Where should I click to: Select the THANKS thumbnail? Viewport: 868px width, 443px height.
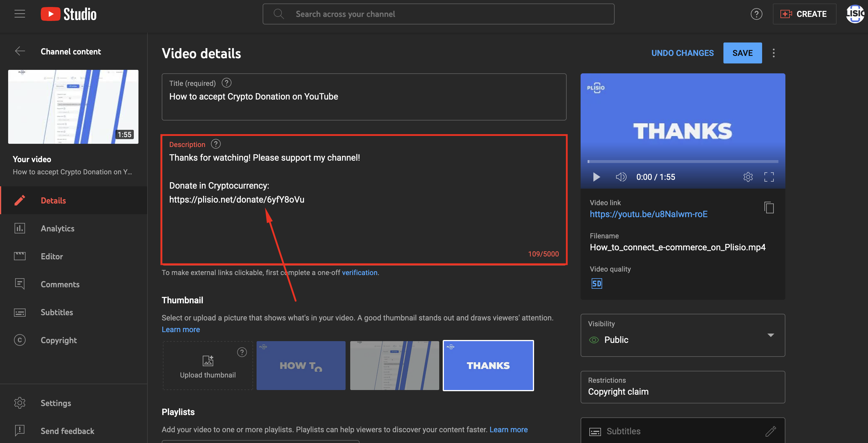click(x=488, y=366)
